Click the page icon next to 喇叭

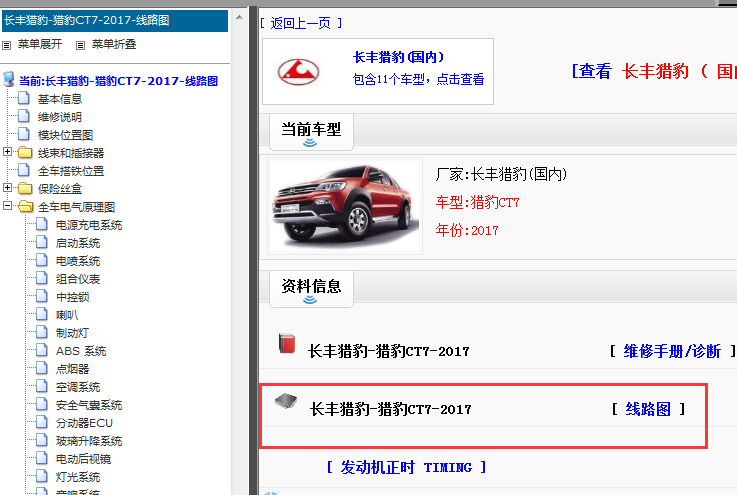point(42,314)
